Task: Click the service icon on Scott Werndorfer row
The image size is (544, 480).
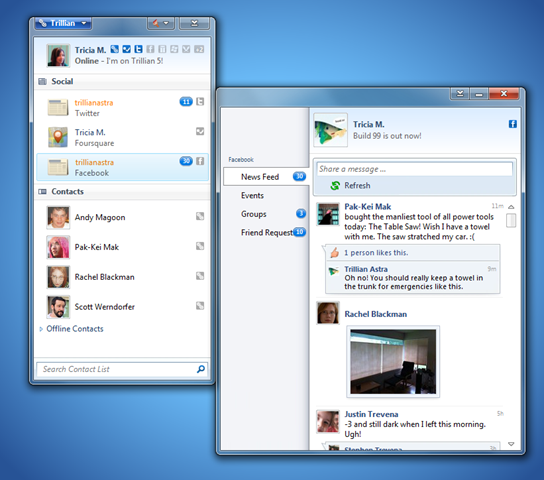Action: tap(200, 306)
